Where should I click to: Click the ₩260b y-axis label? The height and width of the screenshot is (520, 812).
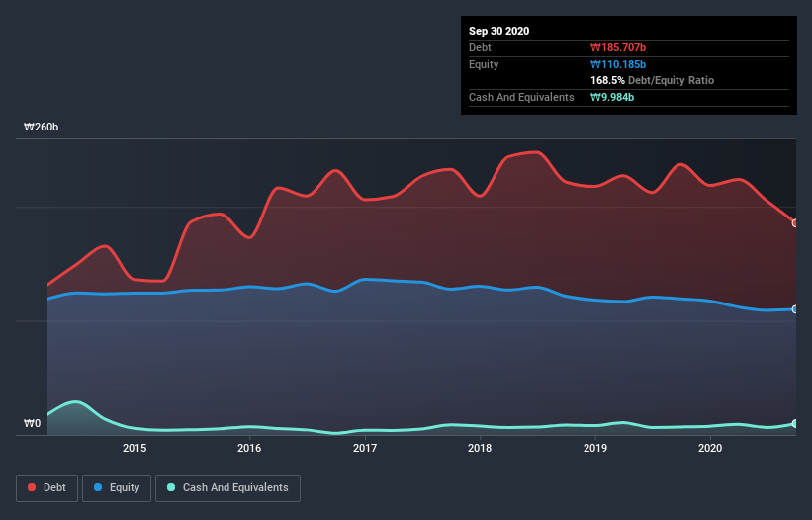(x=41, y=127)
